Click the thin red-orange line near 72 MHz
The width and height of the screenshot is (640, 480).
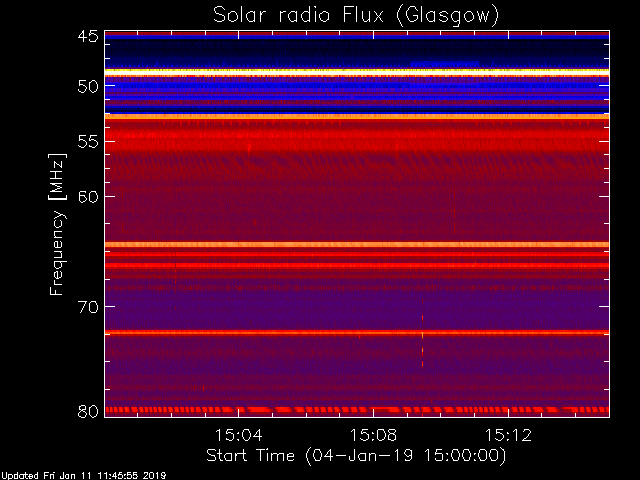pos(357,332)
